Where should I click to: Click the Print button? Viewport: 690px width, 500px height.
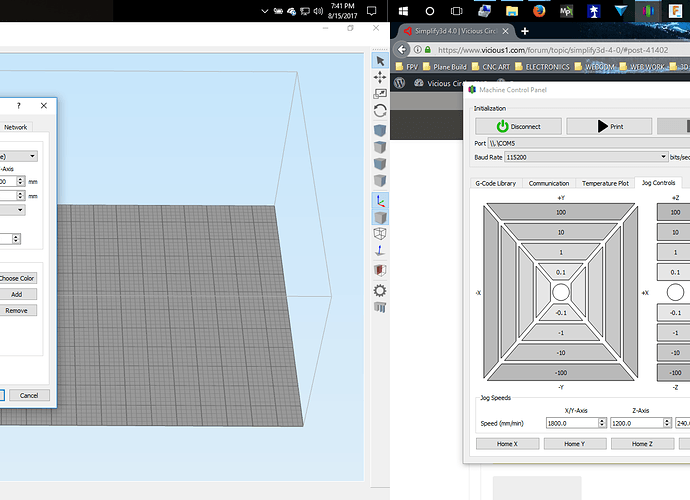(609, 126)
